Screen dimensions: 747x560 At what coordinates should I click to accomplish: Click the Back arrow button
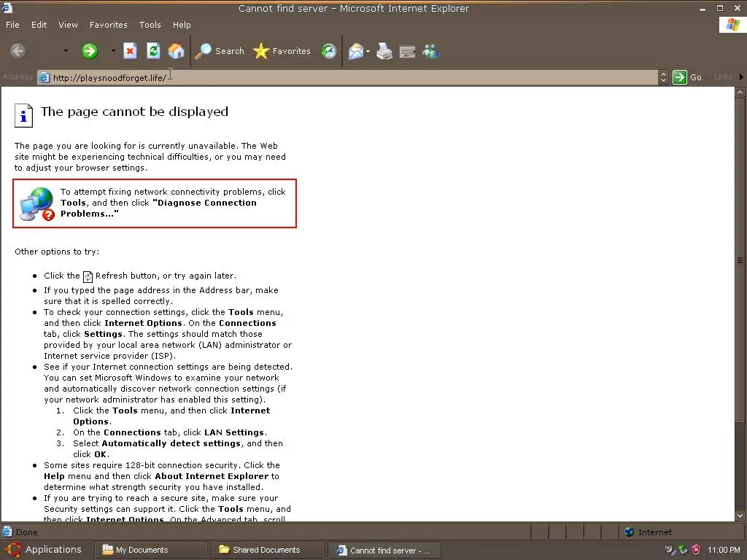coord(18,51)
